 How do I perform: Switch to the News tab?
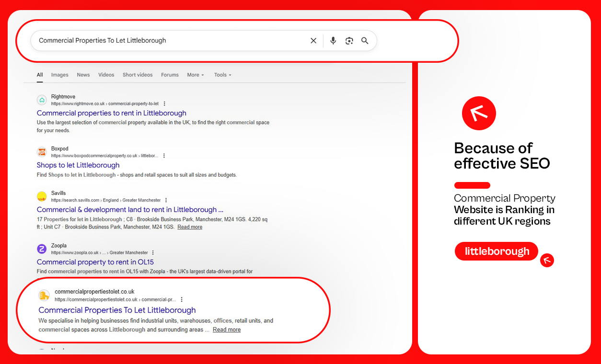tap(83, 75)
